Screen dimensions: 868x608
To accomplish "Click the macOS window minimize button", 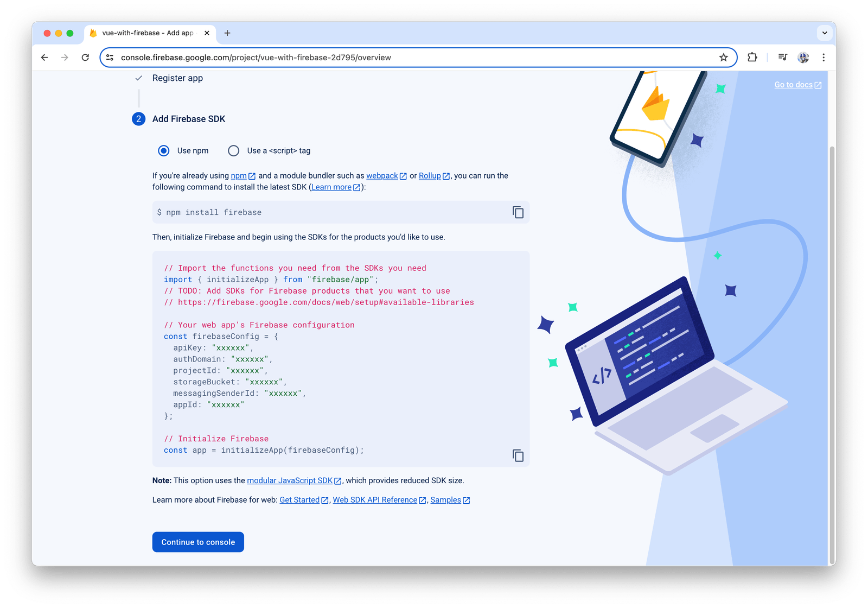I will click(x=59, y=33).
